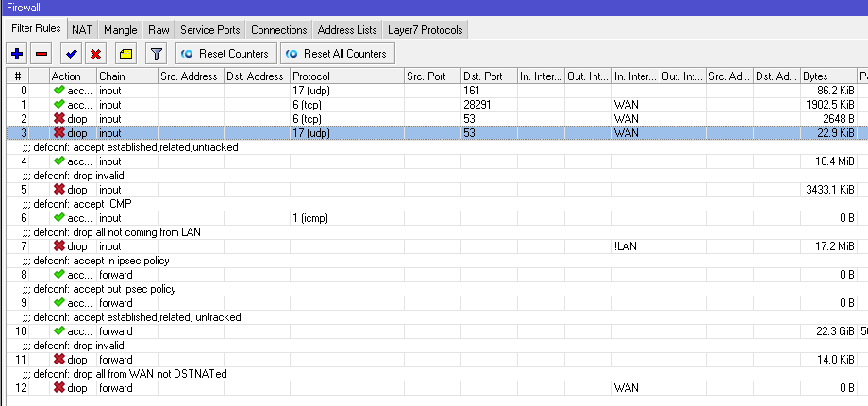Click the red minus Remove rule icon
The image size is (868, 406).
pyautogui.click(x=42, y=53)
